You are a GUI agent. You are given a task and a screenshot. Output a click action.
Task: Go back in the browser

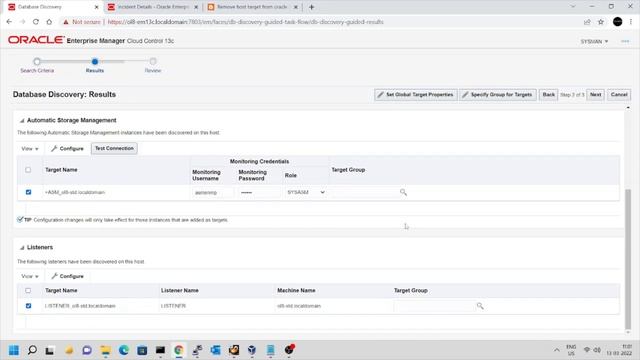pos(9,22)
